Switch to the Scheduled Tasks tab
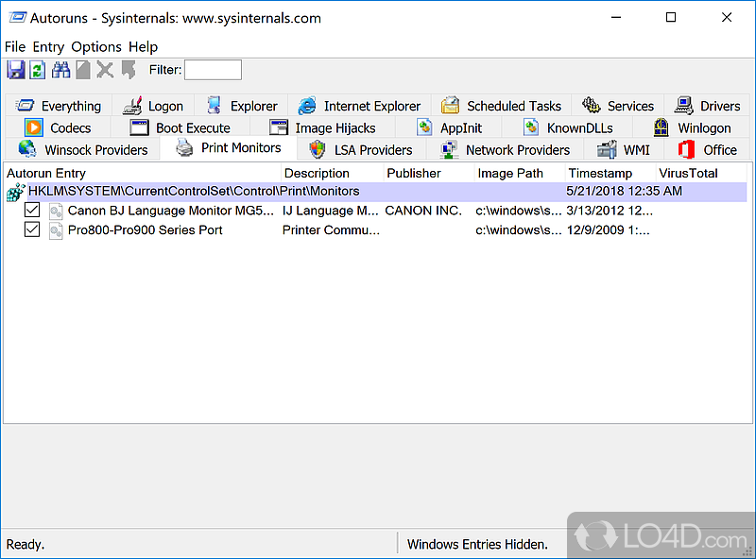Image resolution: width=756 pixels, height=559 pixels. (x=502, y=106)
